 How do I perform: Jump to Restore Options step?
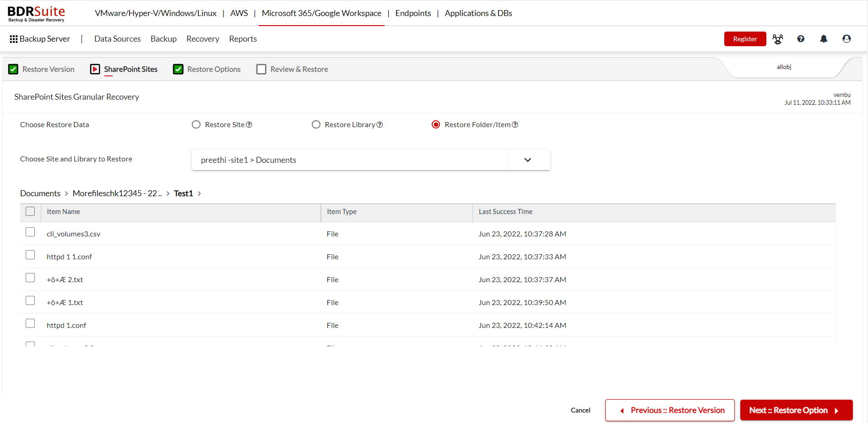point(214,69)
